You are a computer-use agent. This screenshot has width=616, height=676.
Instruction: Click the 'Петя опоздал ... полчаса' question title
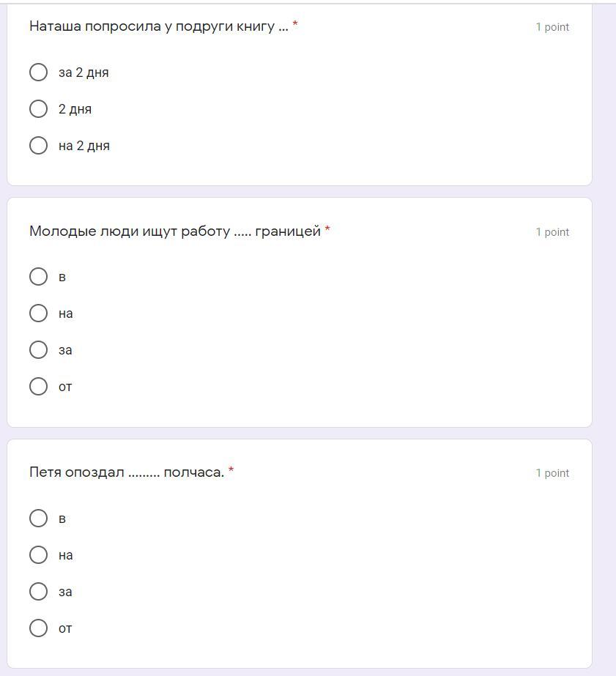tap(126, 472)
